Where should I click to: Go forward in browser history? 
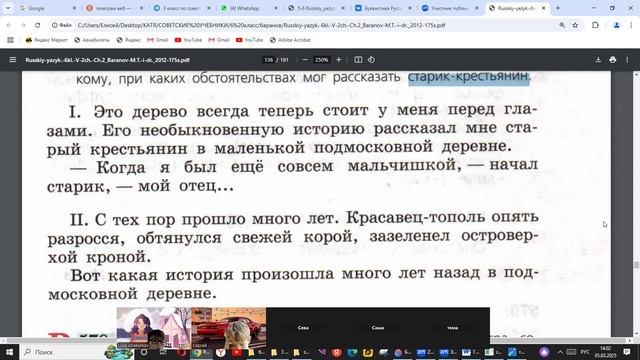[23, 25]
